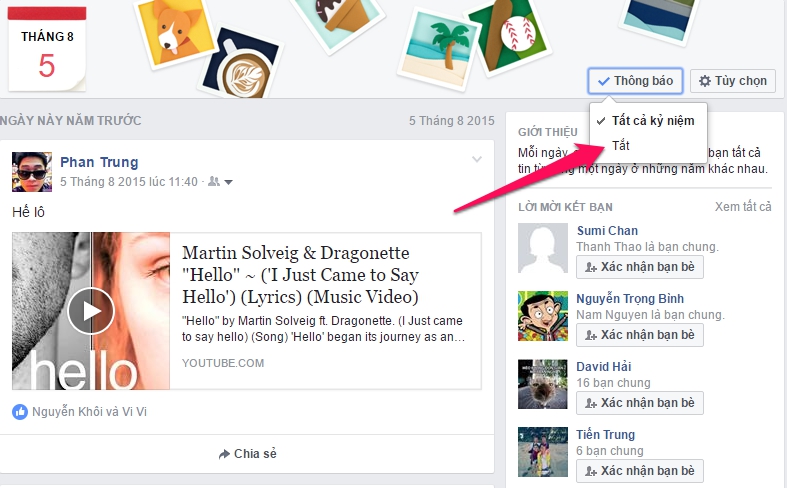Click the friends audience icon on the post
The height and width of the screenshot is (488, 787).
click(x=214, y=182)
